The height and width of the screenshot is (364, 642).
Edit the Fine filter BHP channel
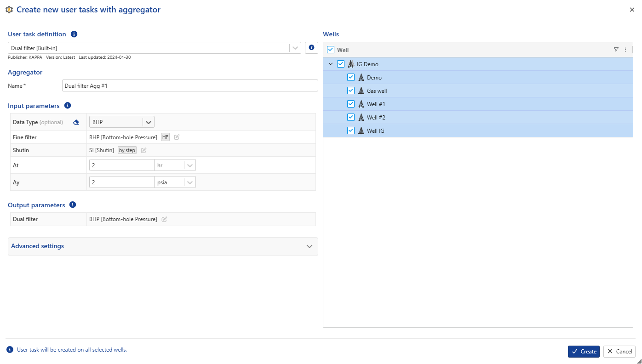(177, 136)
